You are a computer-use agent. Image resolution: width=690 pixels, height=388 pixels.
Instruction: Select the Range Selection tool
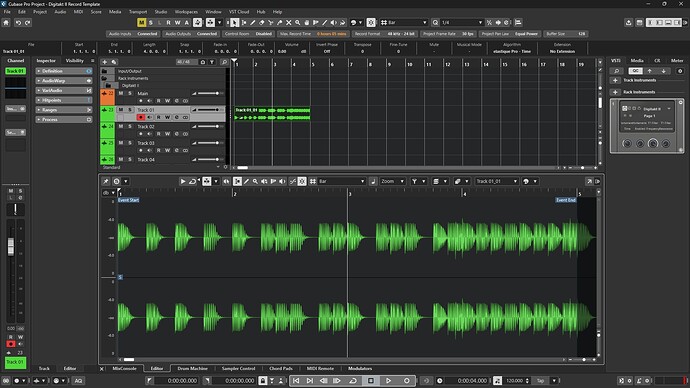pyautogui.click(x=244, y=22)
